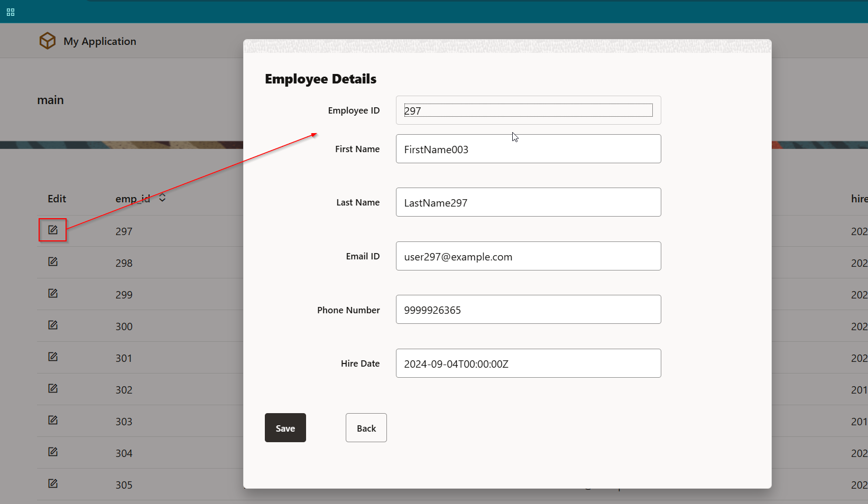Edit the employee 305 record
This screenshot has width=868, height=504.
click(x=53, y=483)
